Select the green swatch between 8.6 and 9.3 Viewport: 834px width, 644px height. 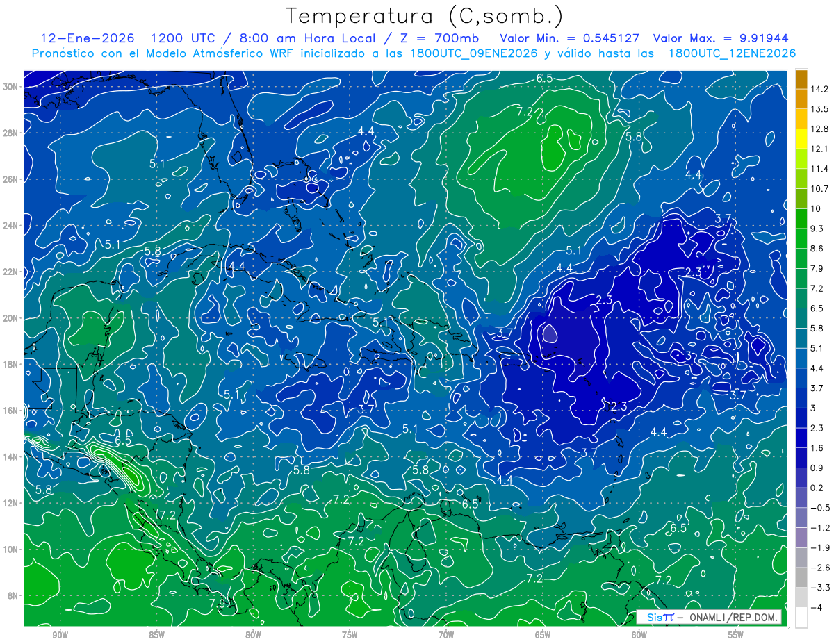(801, 239)
